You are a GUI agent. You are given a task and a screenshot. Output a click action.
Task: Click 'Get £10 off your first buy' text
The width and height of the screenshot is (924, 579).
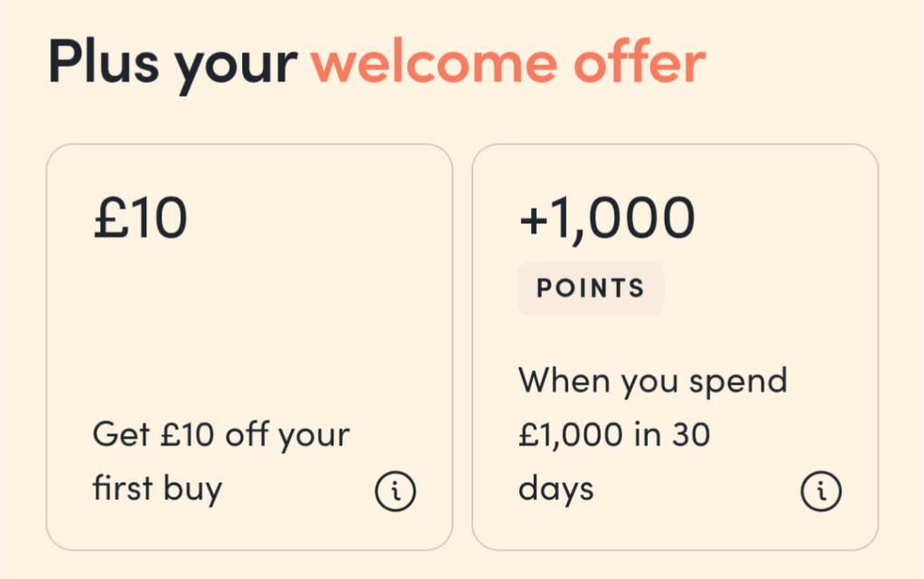tap(220, 461)
